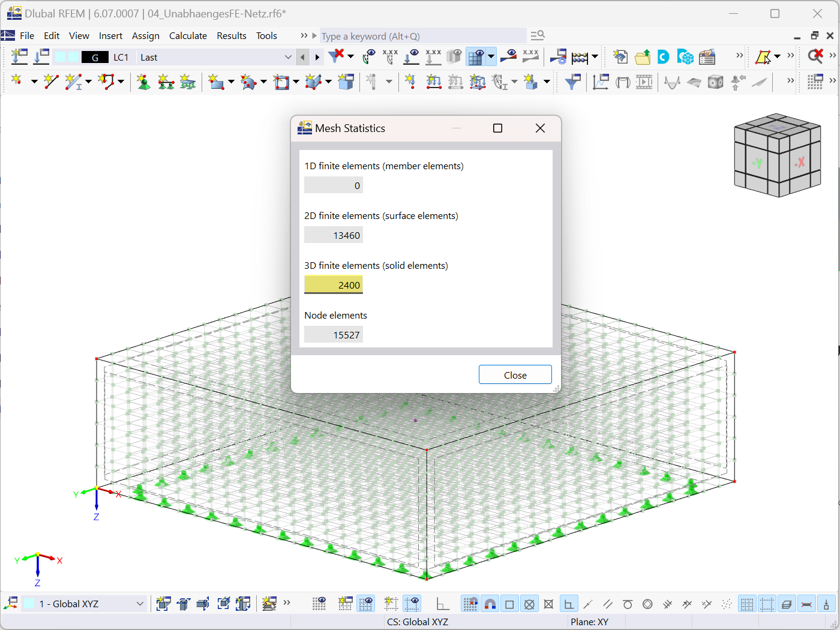The height and width of the screenshot is (630, 840).
Task: Open the Results menu
Action: (232, 35)
